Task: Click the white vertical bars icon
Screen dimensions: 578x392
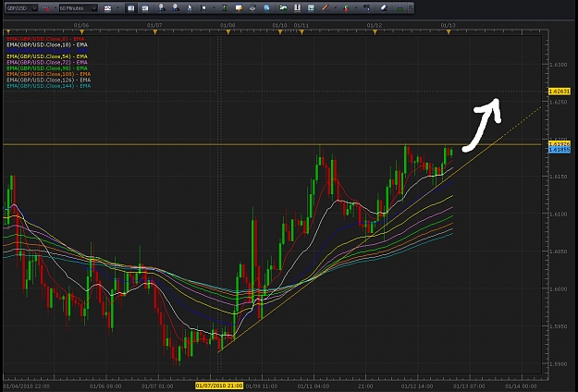Action: pos(297,7)
